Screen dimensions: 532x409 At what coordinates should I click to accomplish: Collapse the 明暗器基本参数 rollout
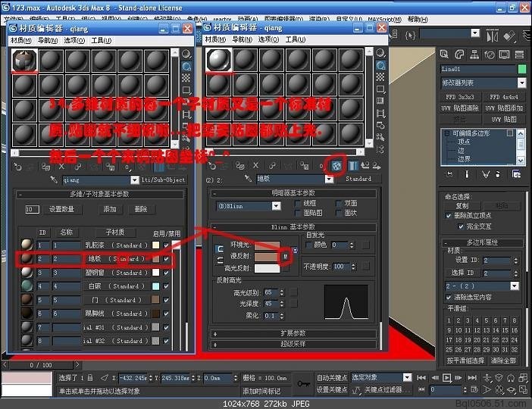[293, 193]
